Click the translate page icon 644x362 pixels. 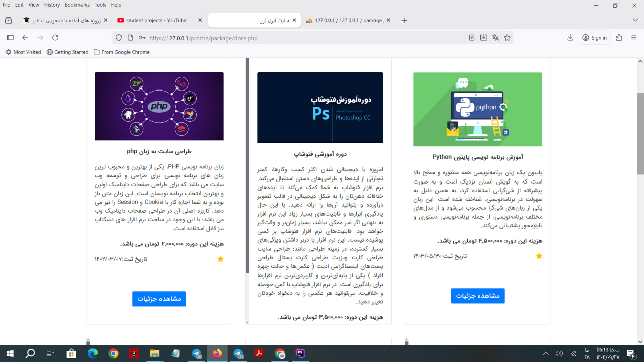[x=495, y=38]
